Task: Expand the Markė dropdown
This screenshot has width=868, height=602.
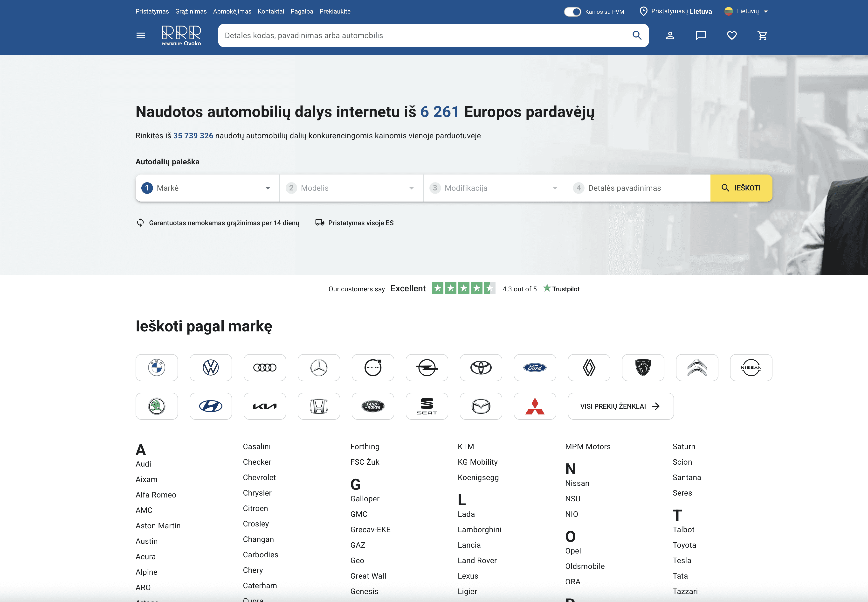Action: 207,188
